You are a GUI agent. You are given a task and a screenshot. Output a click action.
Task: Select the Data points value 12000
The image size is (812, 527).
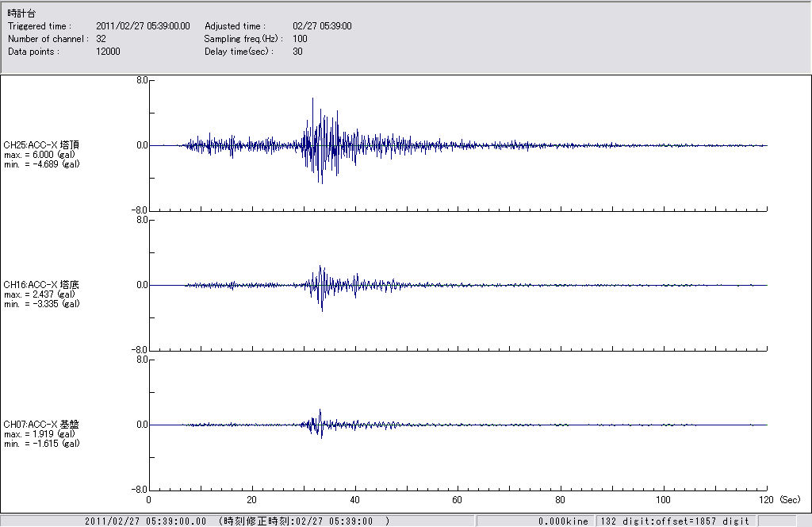pyautogui.click(x=108, y=52)
